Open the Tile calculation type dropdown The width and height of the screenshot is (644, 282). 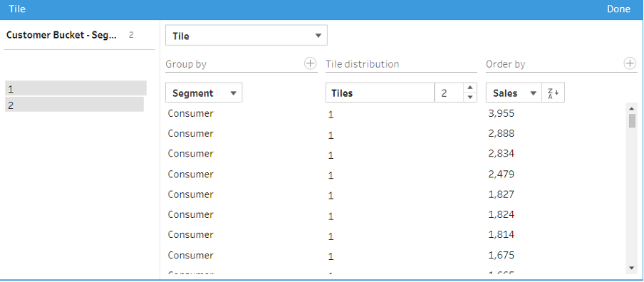coord(246,36)
